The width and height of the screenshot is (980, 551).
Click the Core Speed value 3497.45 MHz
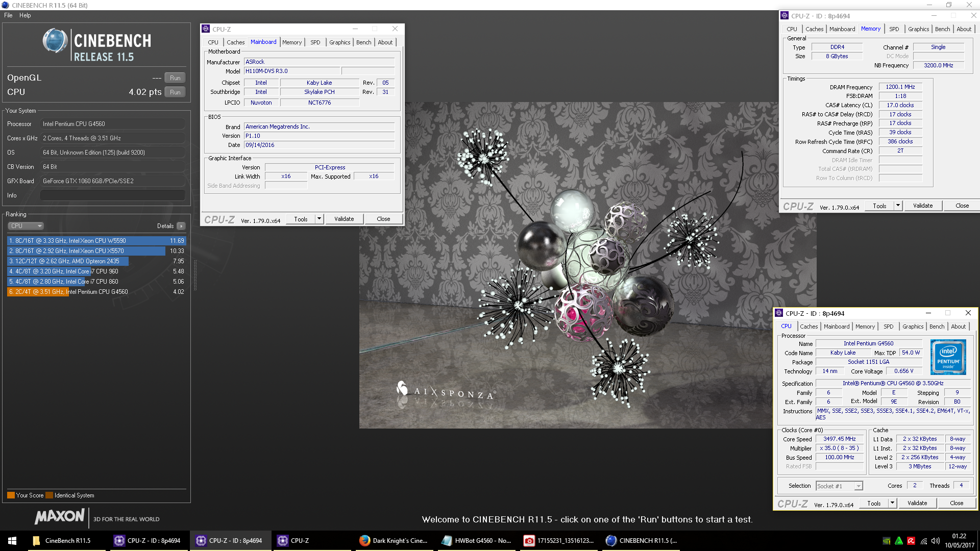(839, 439)
